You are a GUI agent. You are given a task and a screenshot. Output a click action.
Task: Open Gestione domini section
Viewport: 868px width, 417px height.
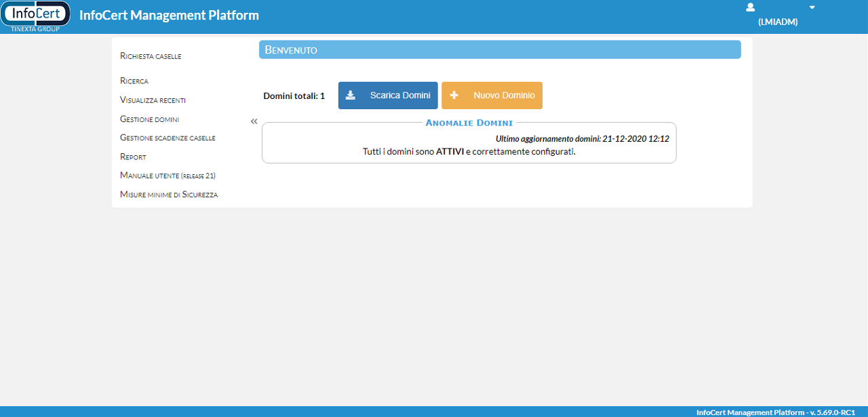coord(149,119)
